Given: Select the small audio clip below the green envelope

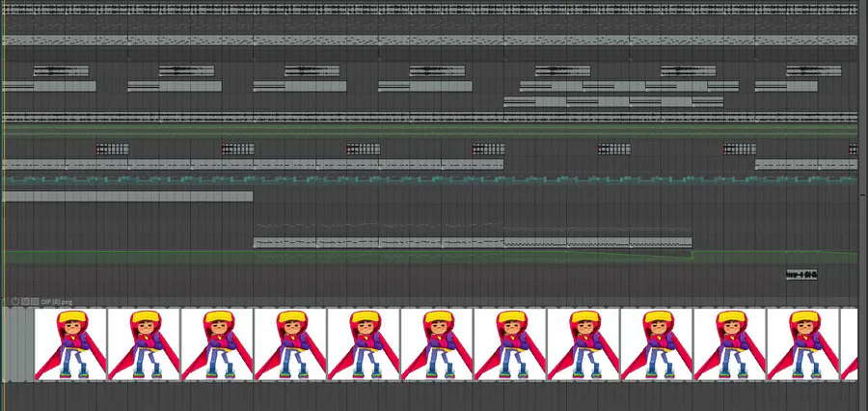Looking at the screenshot, I should coord(801,275).
